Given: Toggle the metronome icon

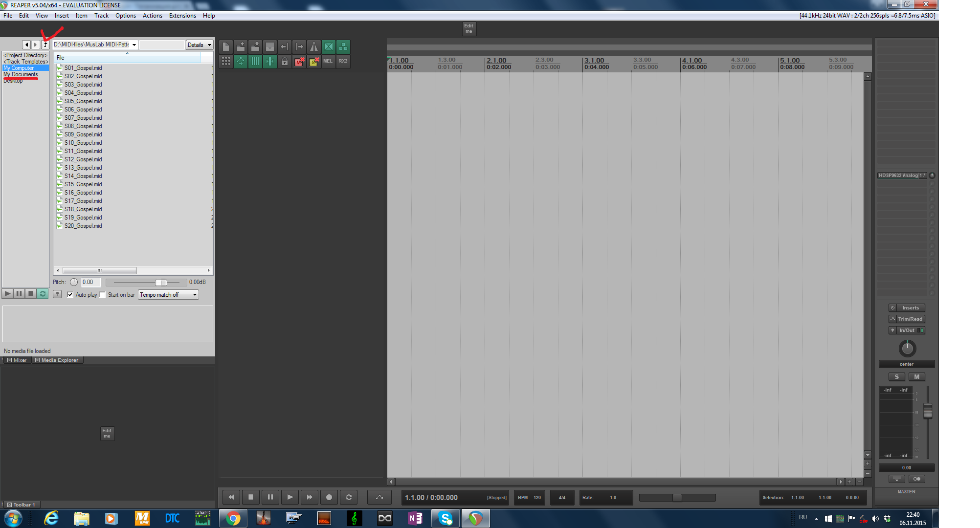Looking at the screenshot, I should click(x=313, y=47).
